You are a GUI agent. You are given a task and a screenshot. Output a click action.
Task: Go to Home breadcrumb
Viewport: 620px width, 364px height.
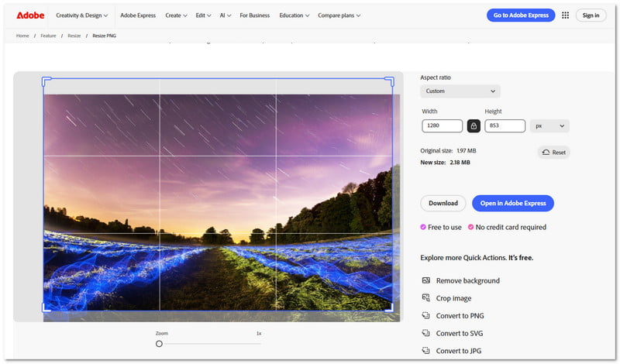point(22,36)
